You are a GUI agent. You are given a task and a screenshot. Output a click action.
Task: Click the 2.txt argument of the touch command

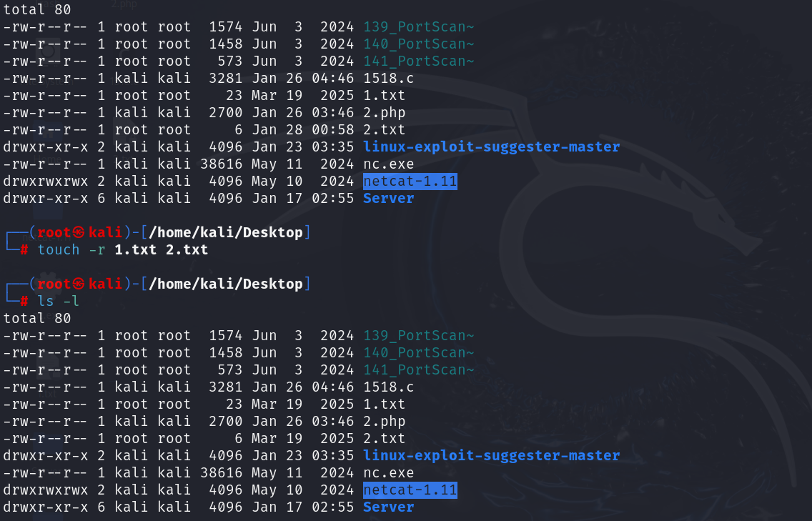(x=187, y=249)
